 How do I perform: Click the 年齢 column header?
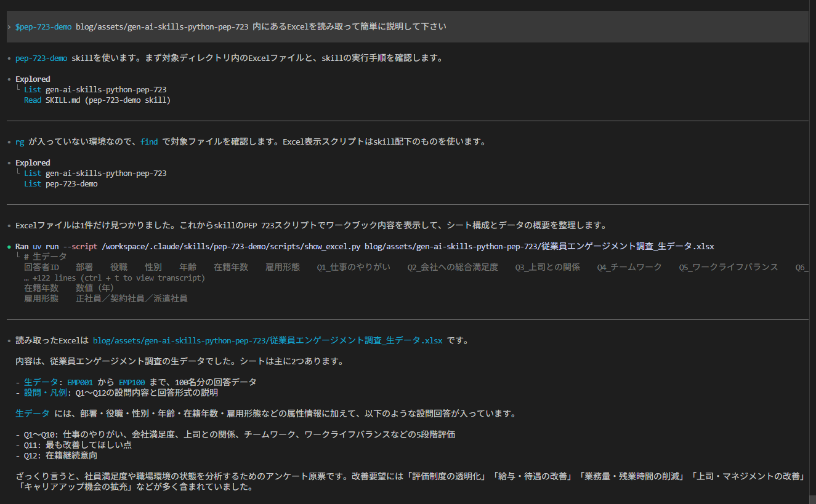(188, 267)
